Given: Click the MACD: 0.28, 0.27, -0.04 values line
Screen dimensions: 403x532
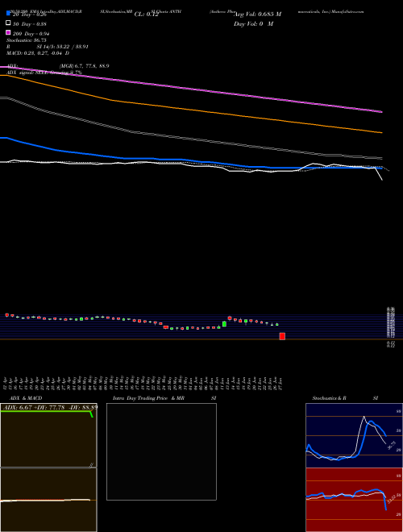Looking at the screenshot, I should tap(38, 53).
